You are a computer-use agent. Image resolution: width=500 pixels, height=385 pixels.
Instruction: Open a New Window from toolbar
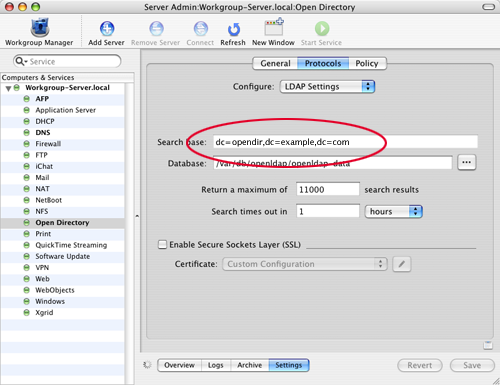coord(273,27)
